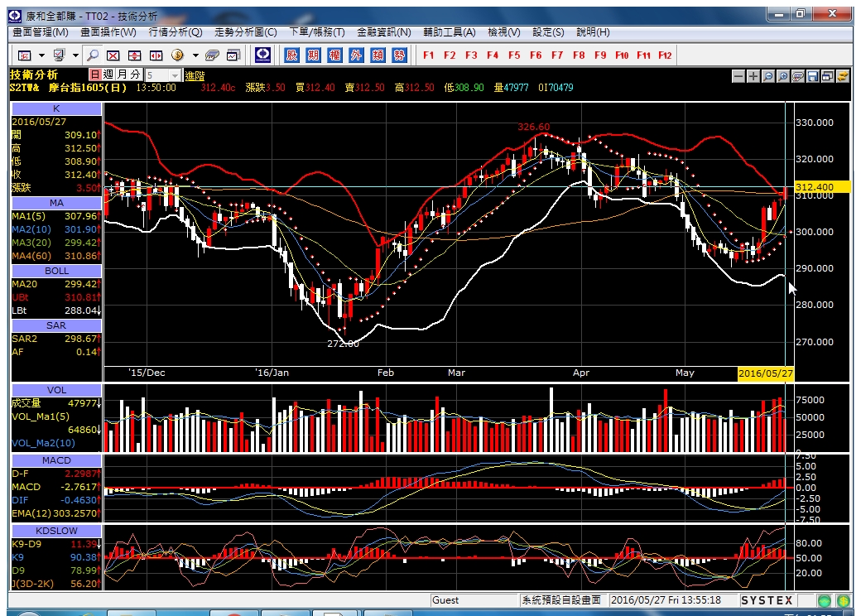
Task: Click the yellow 2016/05/27 date marker
Action: point(766,373)
